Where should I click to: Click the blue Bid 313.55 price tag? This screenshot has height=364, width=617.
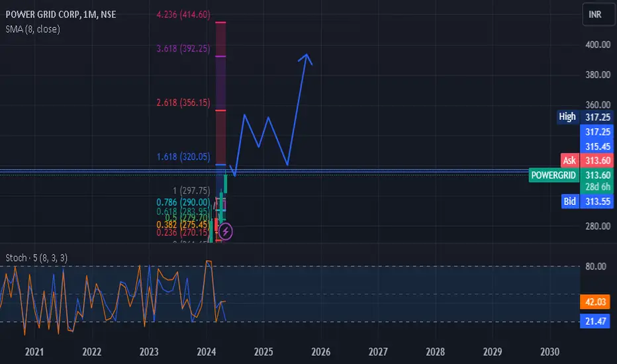(x=587, y=201)
